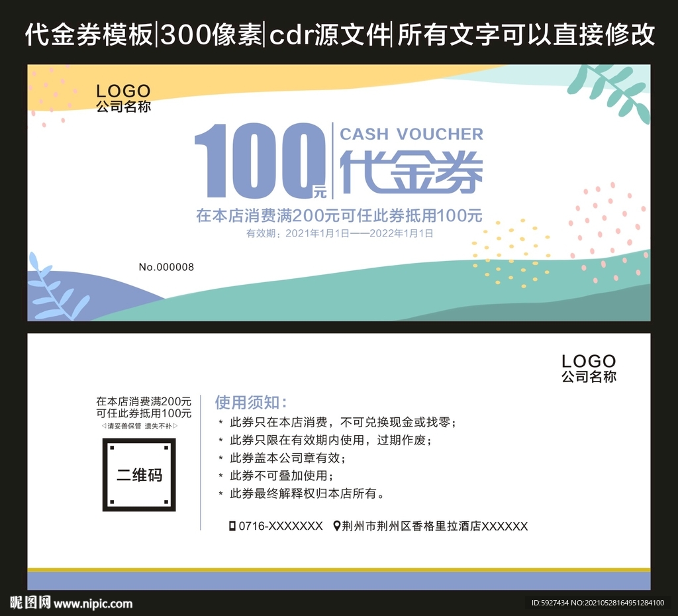Screen dimensions: 678x616
Task: Click the phone icon before 0716-XXXXXXX
Action: [232, 526]
